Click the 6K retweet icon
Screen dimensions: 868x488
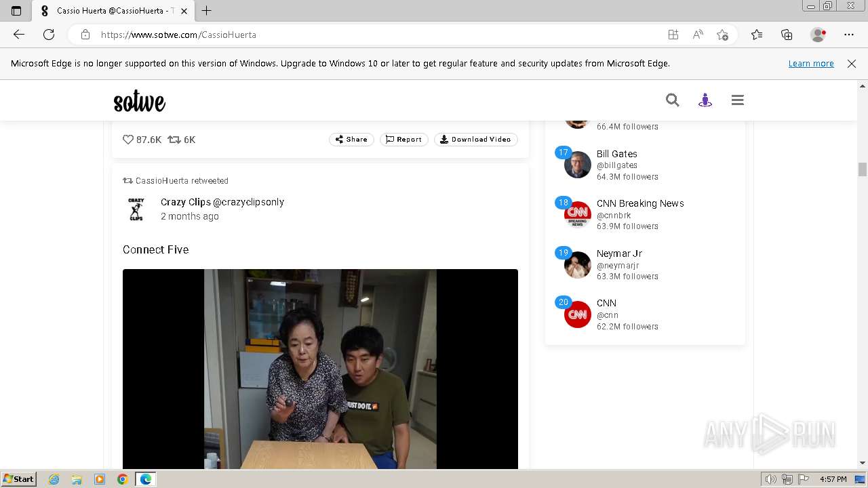click(174, 140)
